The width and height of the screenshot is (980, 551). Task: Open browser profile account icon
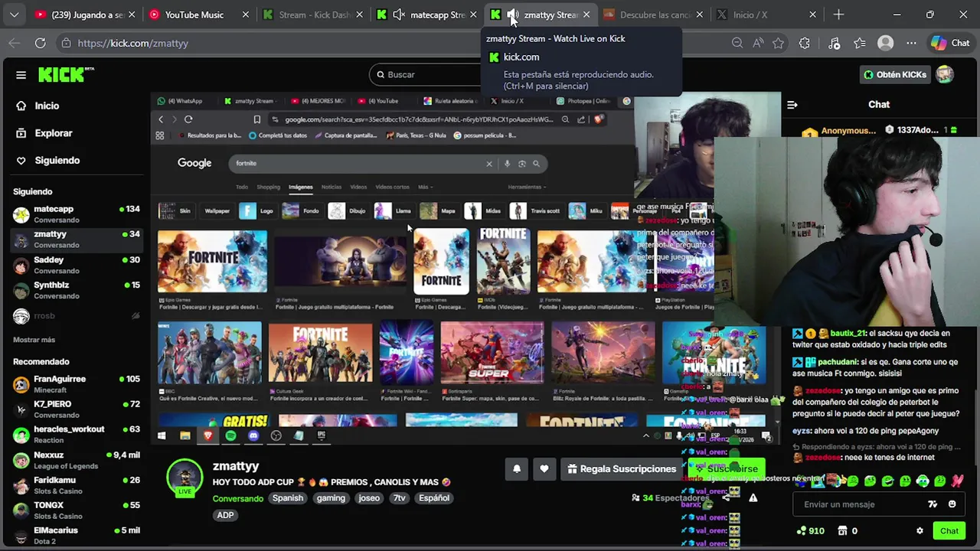click(x=886, y=44)
